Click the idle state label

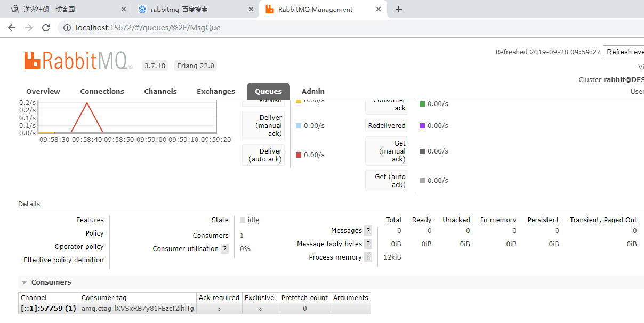point(253,220)
